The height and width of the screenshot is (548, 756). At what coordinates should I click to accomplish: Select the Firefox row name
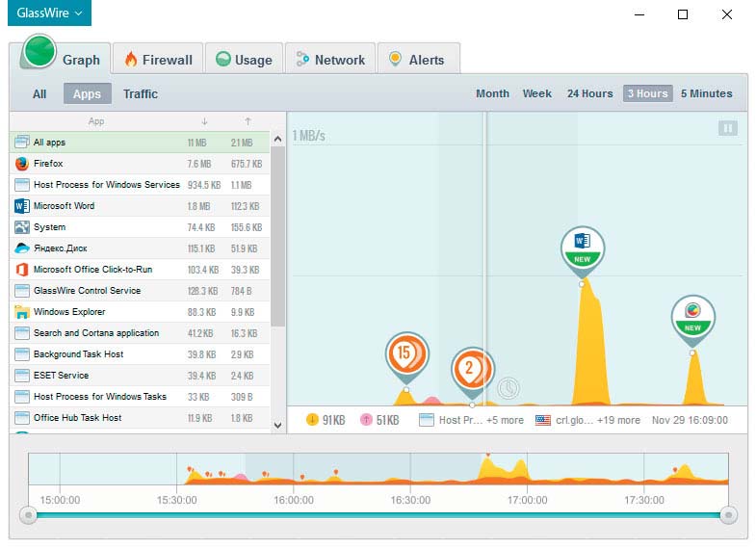pos(48,164)
